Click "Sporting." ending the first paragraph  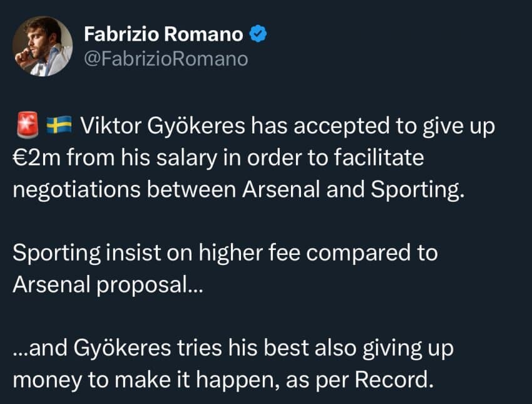click(x=417, y=190)
